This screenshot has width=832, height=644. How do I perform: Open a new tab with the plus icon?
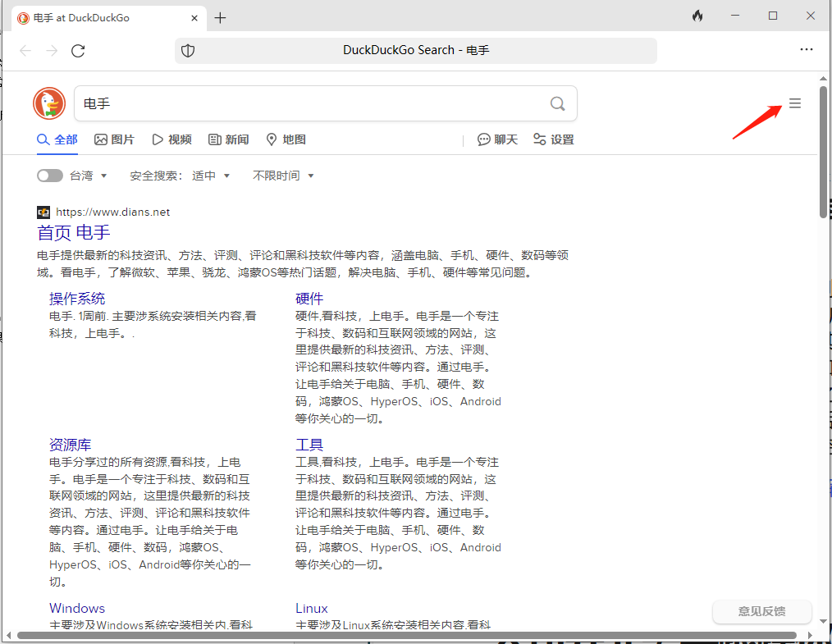[220, 18]
